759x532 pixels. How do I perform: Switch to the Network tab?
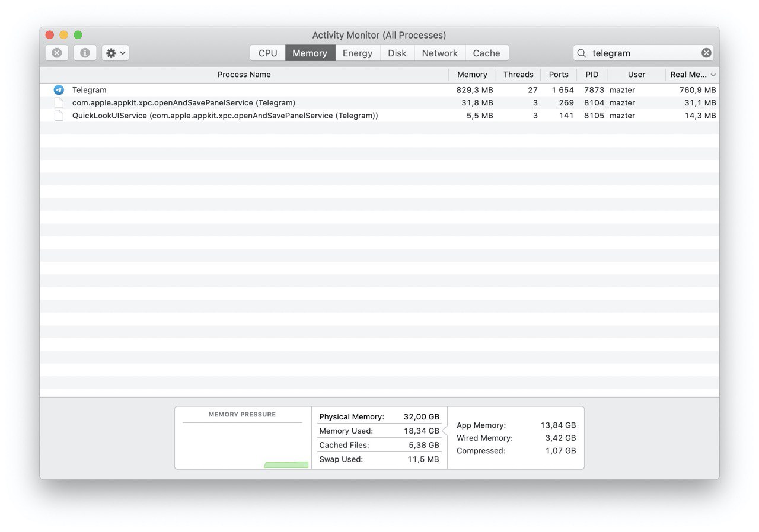point(439,53)
